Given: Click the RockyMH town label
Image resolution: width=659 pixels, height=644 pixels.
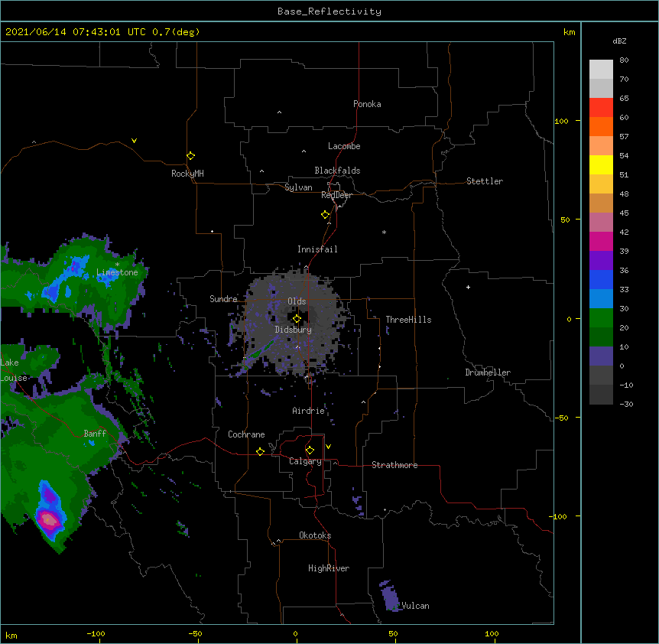Looking at the screenshot, I should pos(187,174).
